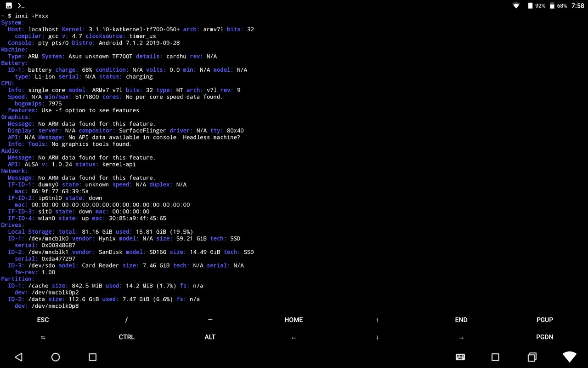Image resolution: width=588 pixels, height=368 pixels.
Task: Click the 'Drives:' section heading
Action: (13, 225)
